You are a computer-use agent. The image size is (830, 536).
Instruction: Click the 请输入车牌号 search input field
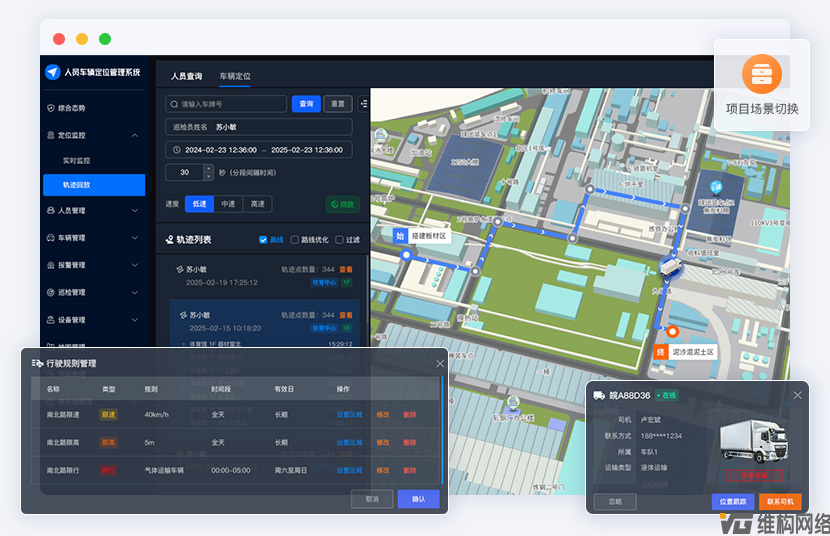226,104
